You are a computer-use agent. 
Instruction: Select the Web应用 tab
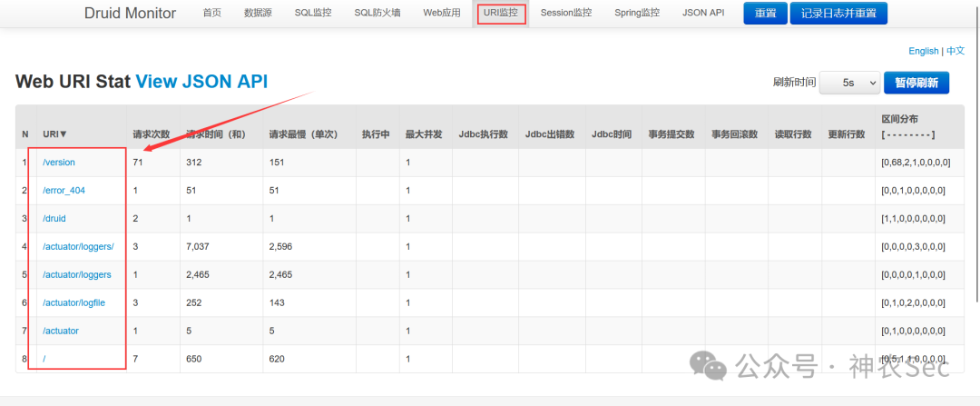[x=441, y=13]
